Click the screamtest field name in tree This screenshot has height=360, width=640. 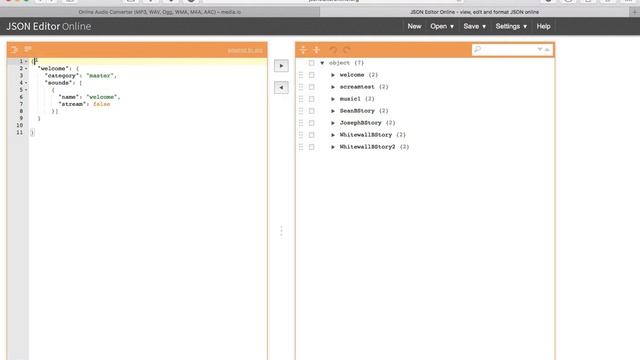pos(357,87)
